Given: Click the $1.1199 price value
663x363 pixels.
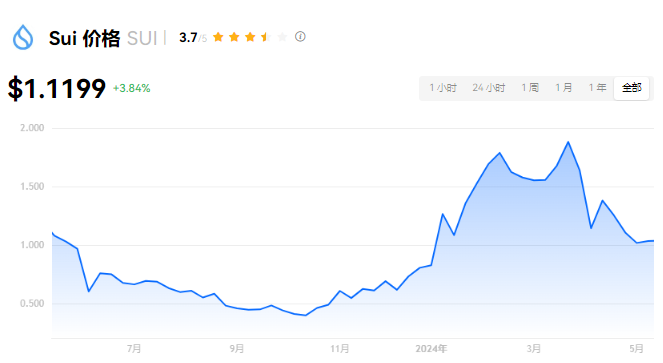Looking at the screenshot, I should [x=57, y=88].
